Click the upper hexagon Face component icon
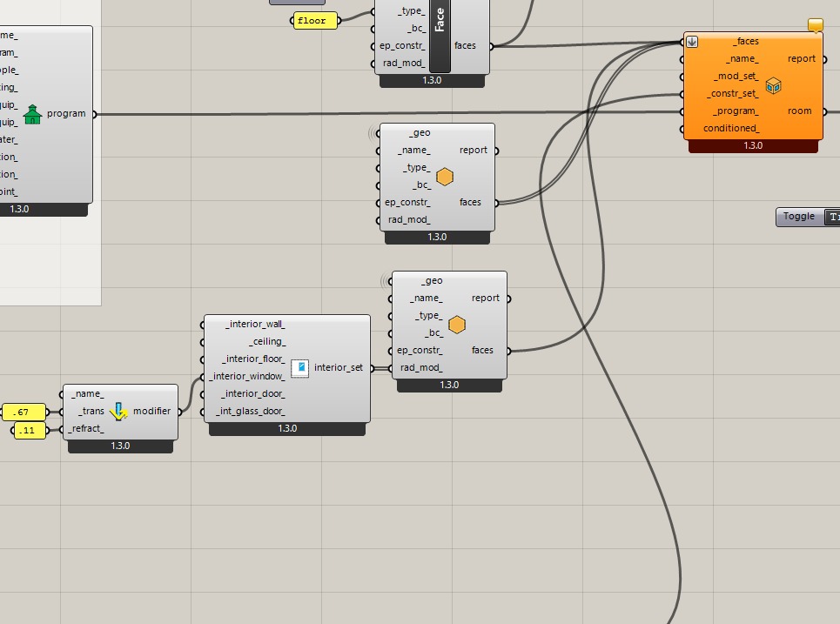Image resolution: width=840 pixels, height=624 pixels. click(445, 177)
